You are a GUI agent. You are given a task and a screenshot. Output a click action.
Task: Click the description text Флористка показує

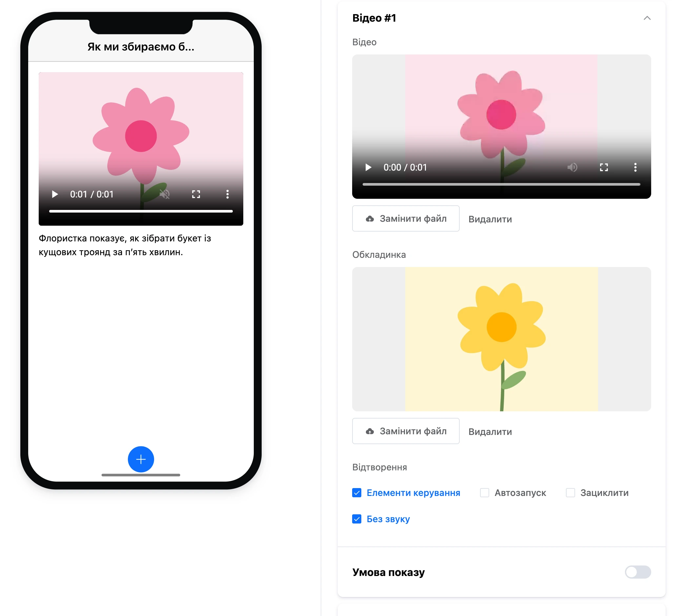tap(125, 245)
